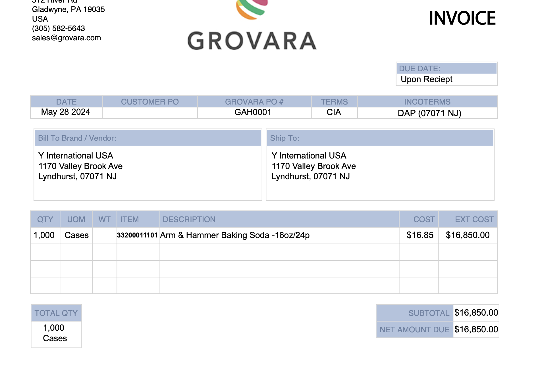Click the $16,850.00 subtotal amount

pyautogui.click(x=476, y=313)
